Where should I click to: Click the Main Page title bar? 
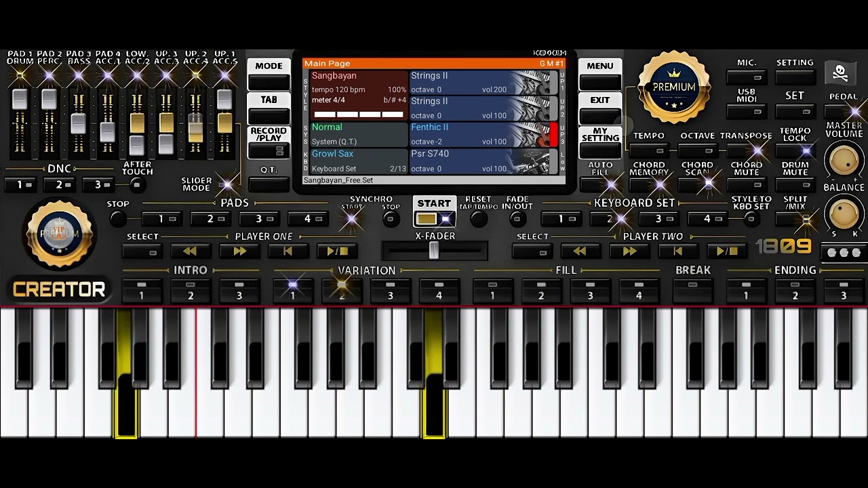(433, 64)
